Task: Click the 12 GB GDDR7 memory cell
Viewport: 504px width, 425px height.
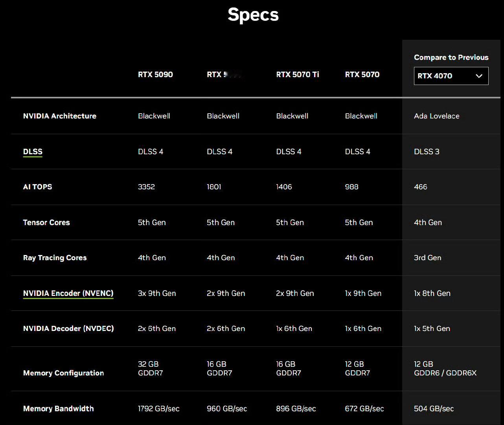Action: [357, 368]
